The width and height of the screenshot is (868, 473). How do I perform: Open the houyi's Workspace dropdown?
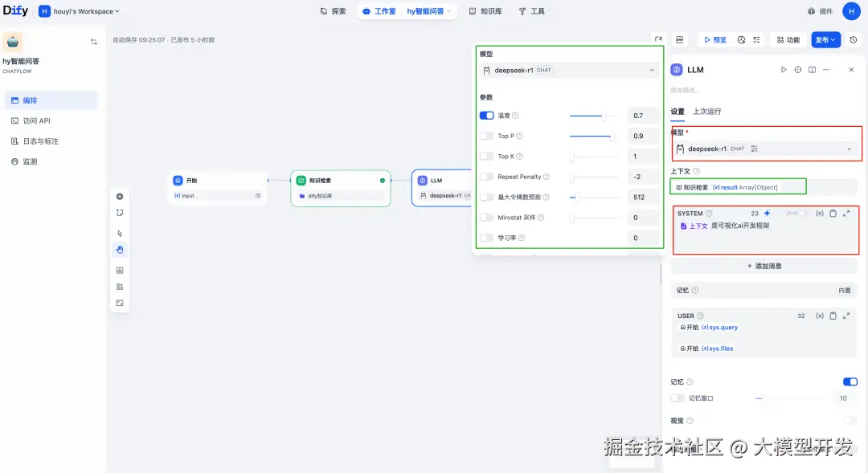pos(79,11)
